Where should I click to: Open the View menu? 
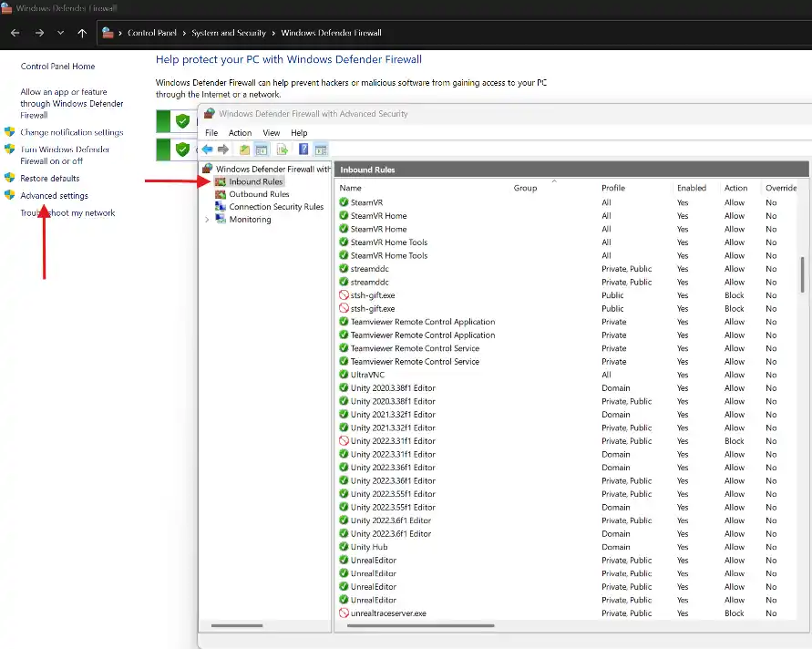pyautogui.click(x=272, y=133)
